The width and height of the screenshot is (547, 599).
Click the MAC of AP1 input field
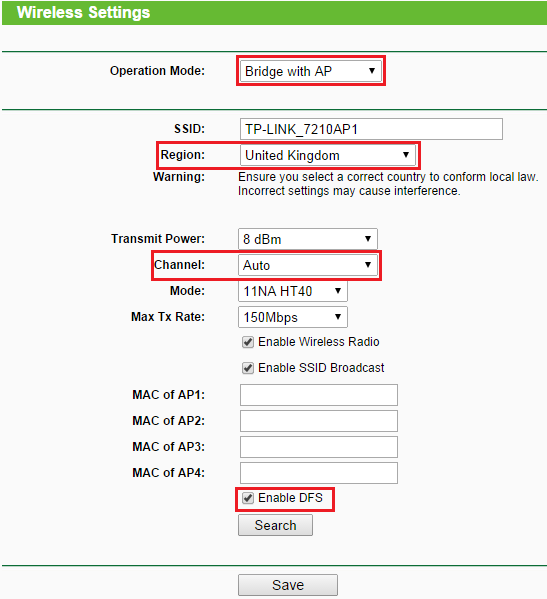(319, 395)
